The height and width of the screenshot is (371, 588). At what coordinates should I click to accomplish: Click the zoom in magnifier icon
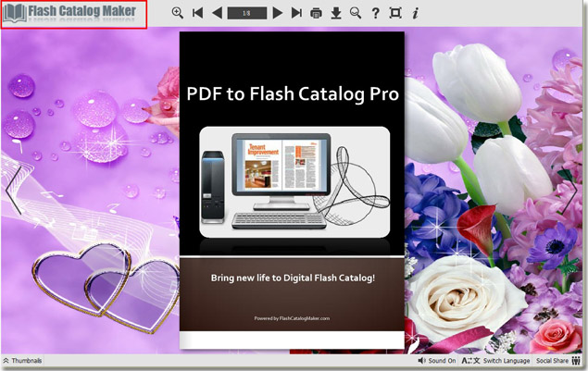[x=178, y=13]
